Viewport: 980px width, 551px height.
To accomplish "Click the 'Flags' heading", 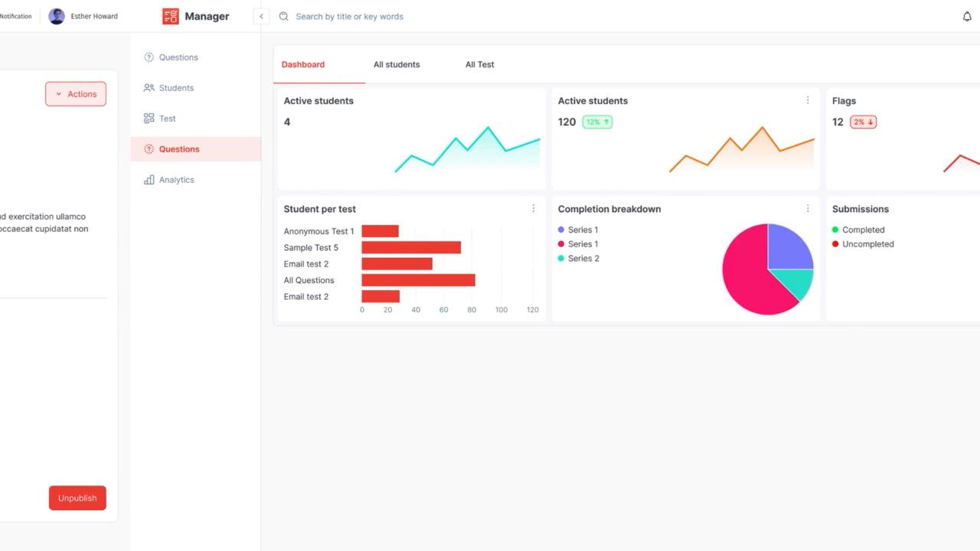I will [x=844, y=101].
